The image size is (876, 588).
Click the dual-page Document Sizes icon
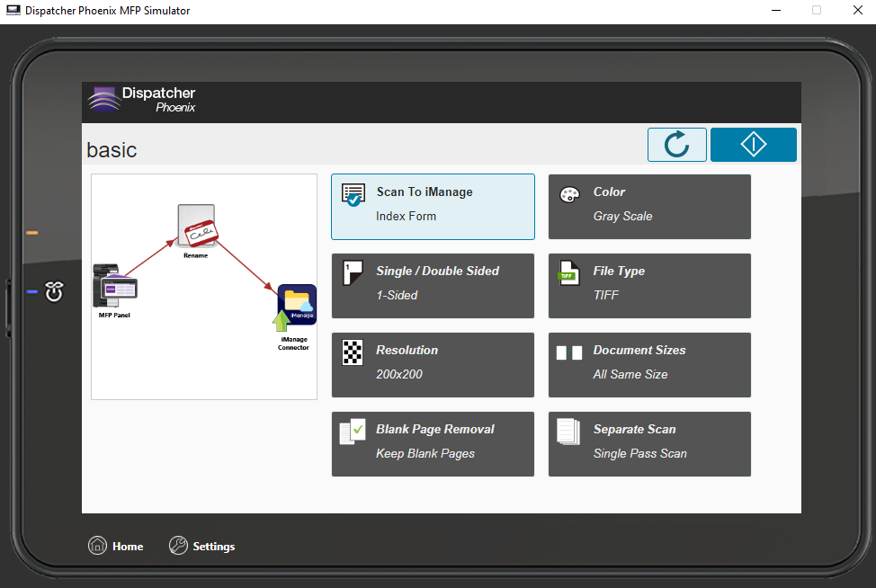coord(569,350)
